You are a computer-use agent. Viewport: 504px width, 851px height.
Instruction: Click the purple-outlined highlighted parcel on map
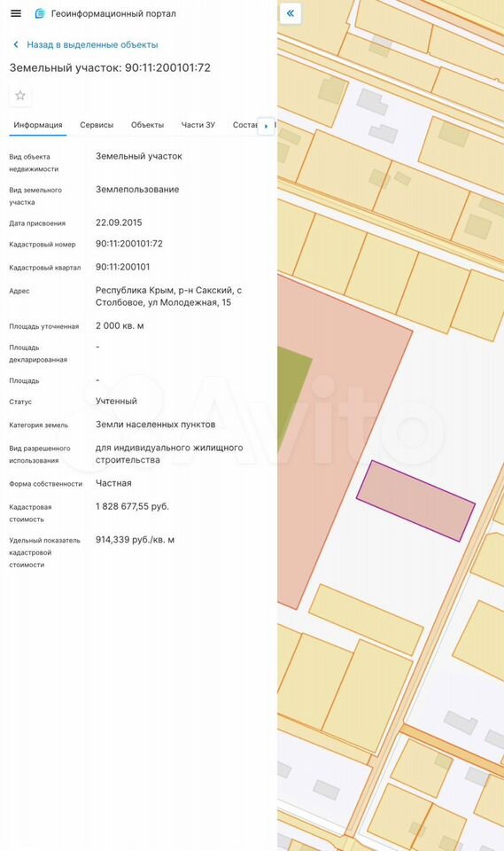(x=415, y=501)
